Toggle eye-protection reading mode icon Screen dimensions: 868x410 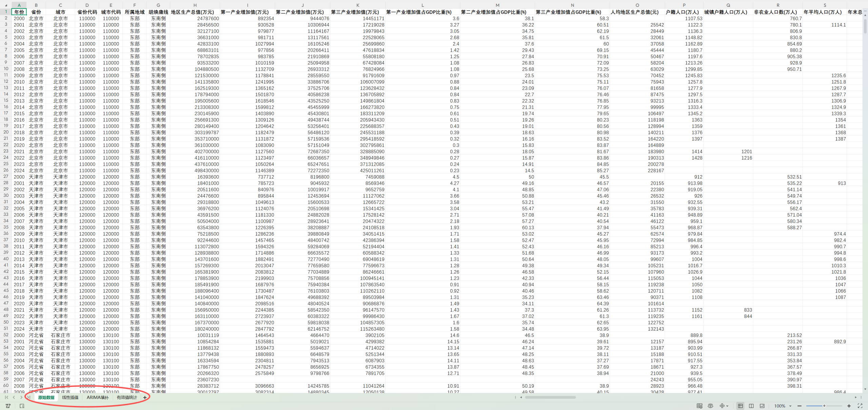(x=711, y=406)
